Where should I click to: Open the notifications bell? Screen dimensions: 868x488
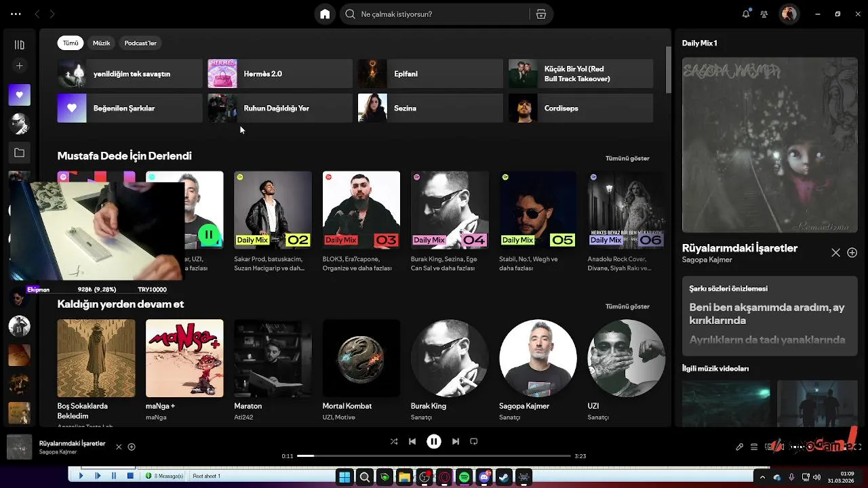pyautogui.click(x=746, y=14)
